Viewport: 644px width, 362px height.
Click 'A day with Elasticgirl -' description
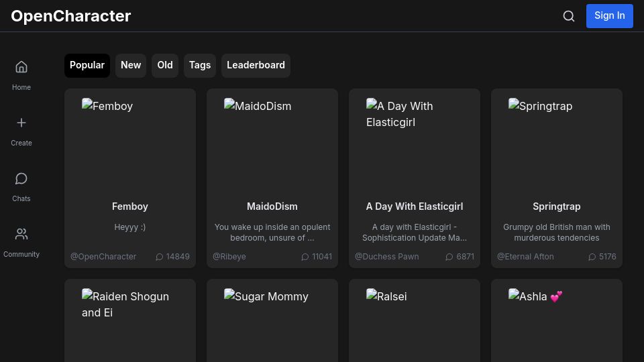[x=415, y=233]
